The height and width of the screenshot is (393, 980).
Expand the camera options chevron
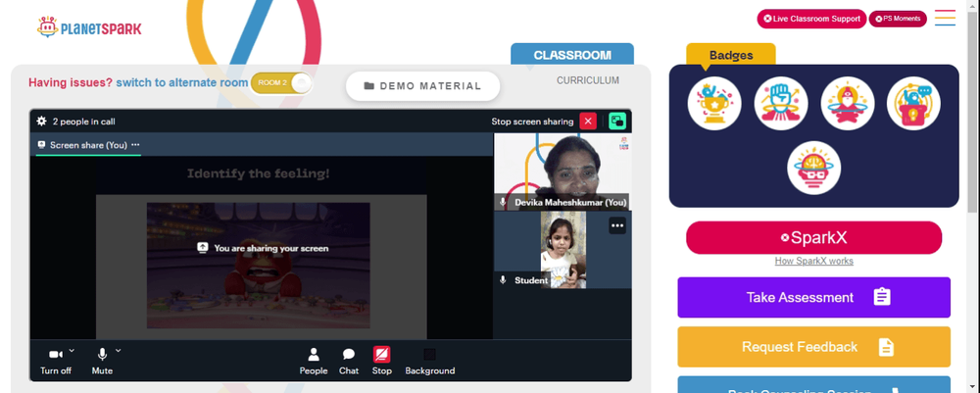(72, 351)
